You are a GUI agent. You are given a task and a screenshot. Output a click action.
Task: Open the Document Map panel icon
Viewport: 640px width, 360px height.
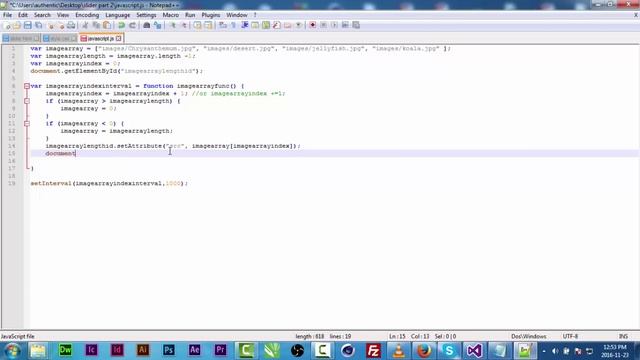point(266,25)
